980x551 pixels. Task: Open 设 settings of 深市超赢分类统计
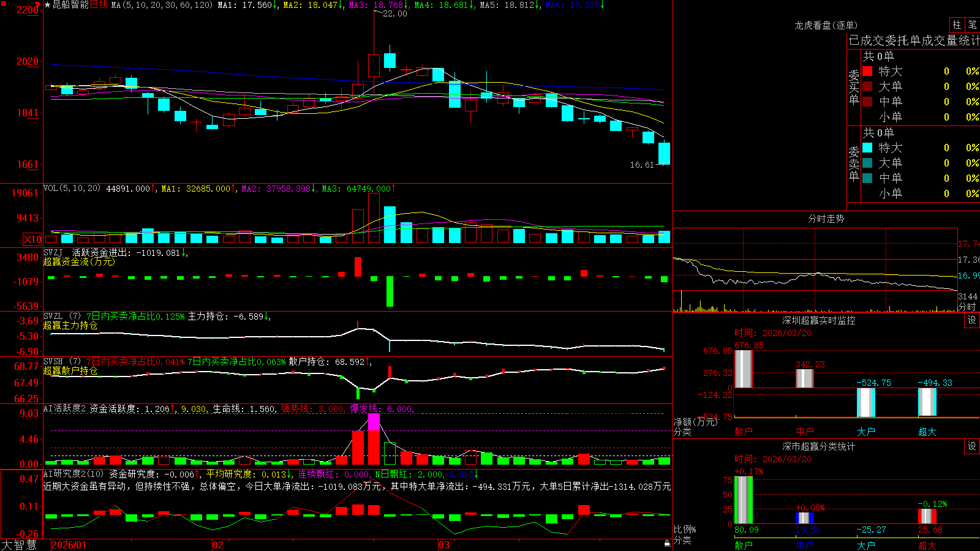pyautogui.click(x=972, y=446)
